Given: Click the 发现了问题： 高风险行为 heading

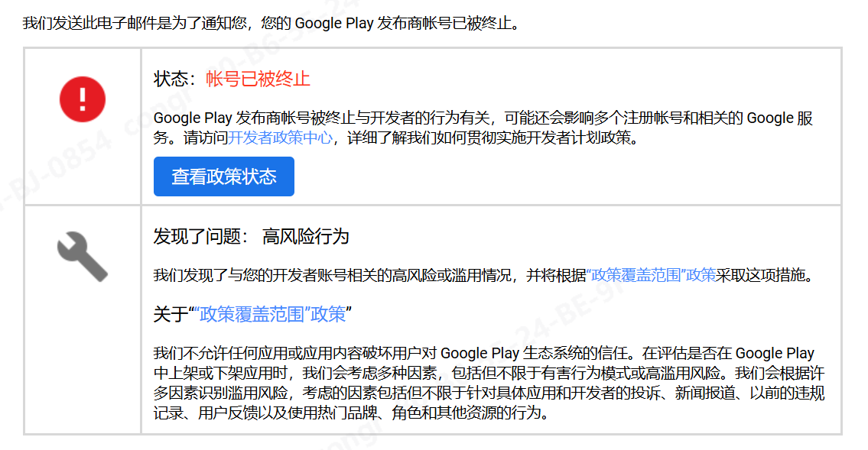Looking at the screenshot, I should [251, 236].
